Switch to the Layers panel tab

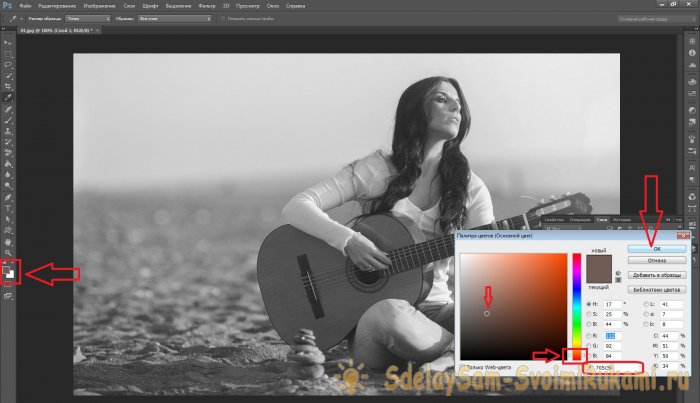602,220
